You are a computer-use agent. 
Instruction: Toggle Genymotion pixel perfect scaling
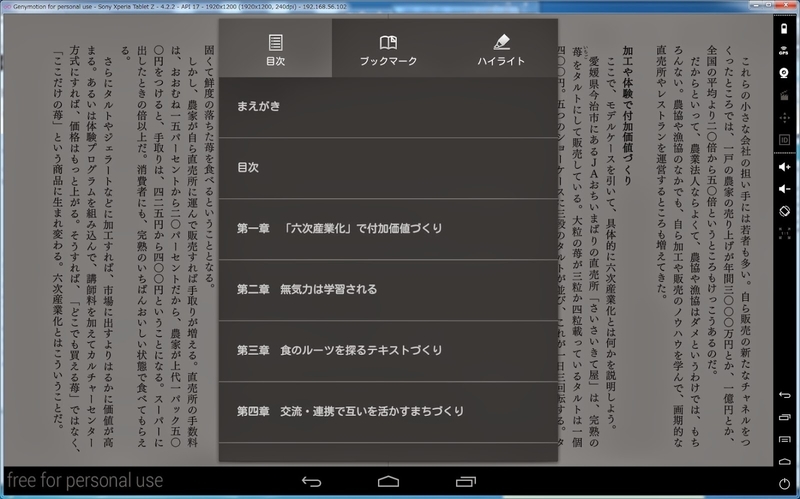(x=784, y=234)
